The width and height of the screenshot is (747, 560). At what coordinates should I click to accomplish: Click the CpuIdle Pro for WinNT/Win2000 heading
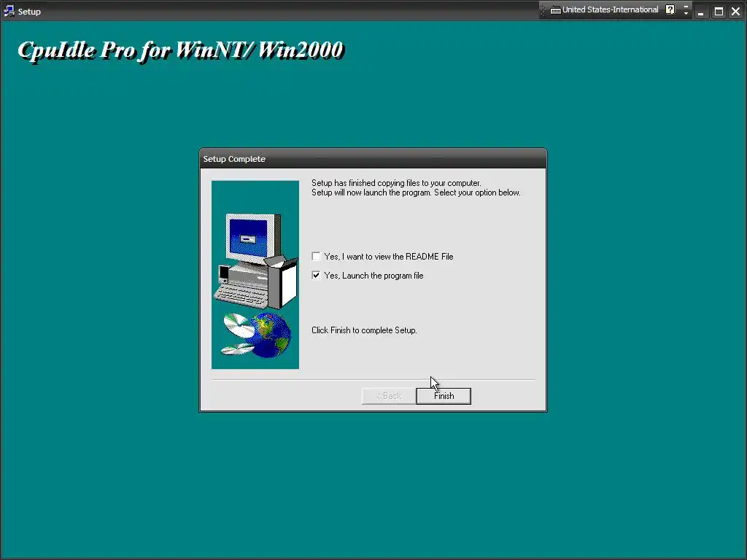(x=181, y=50)
